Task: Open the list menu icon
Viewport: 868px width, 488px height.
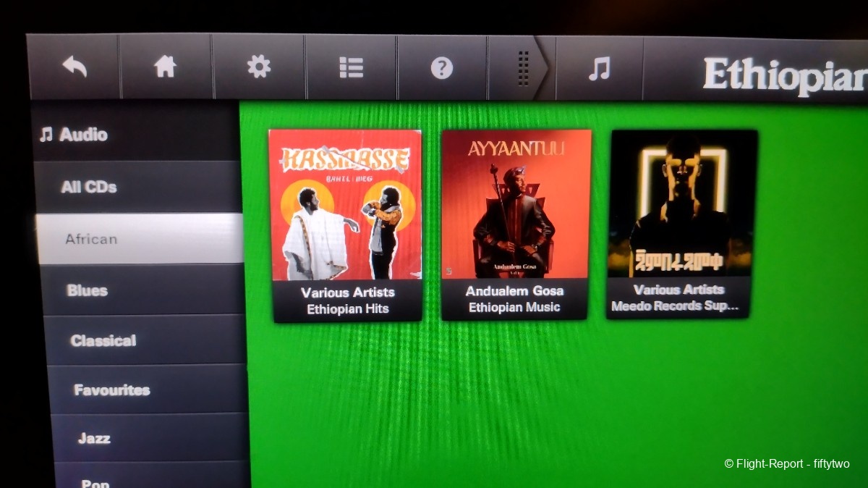Action: 351,67
